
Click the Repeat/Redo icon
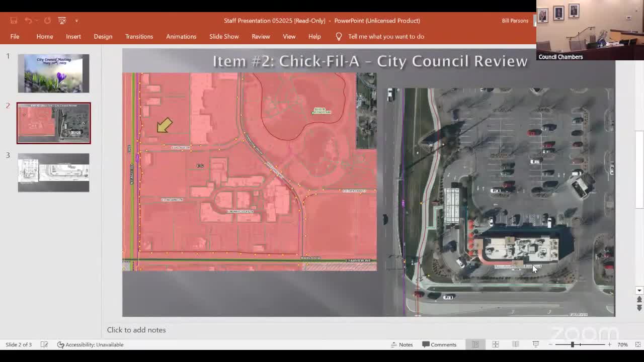(x=47, y=21)
